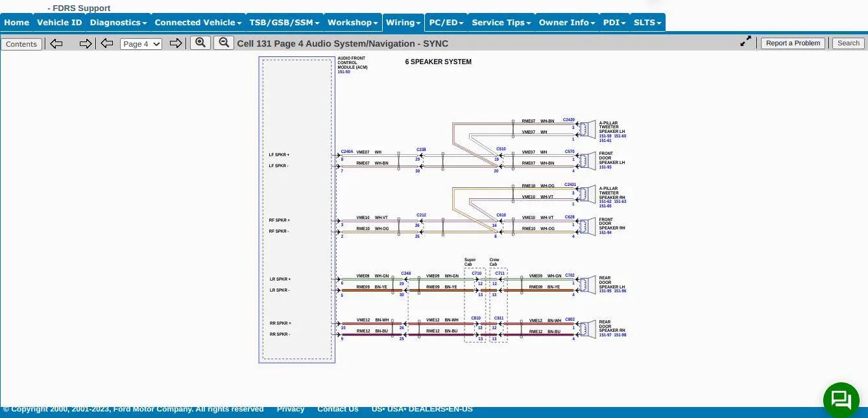Zoom in on the wiring diagram

tap(200, 43)
